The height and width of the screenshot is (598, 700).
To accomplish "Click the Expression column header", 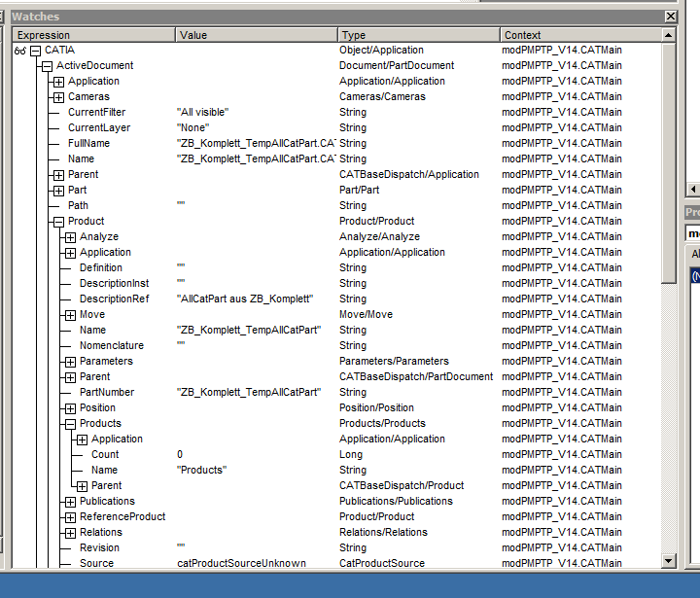I will tap(93, 35).
